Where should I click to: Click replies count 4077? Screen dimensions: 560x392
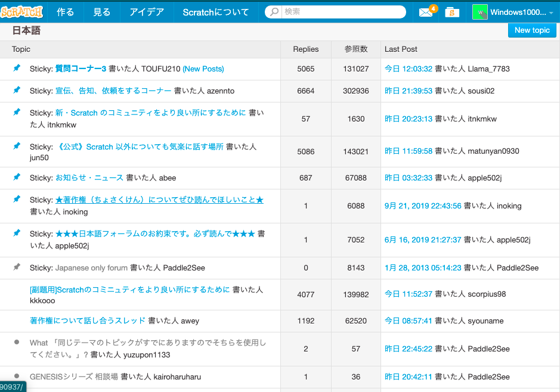[x=306, y=295]
